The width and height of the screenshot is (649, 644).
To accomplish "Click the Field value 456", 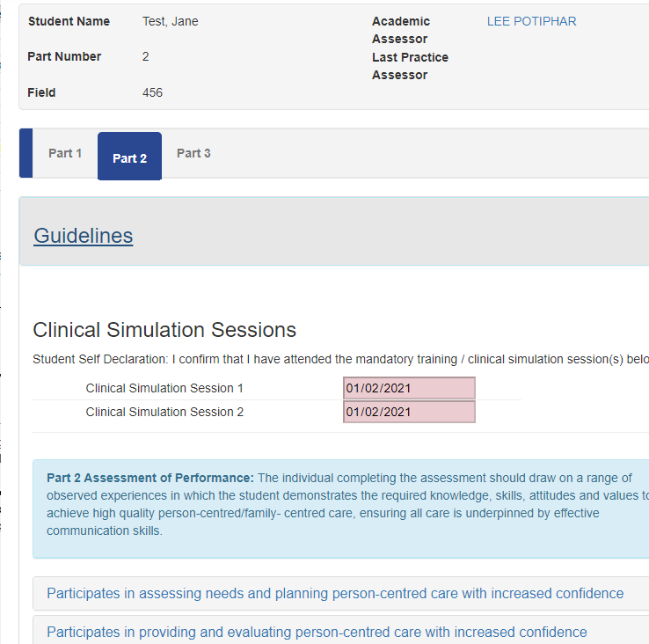I will pos(152,92).
